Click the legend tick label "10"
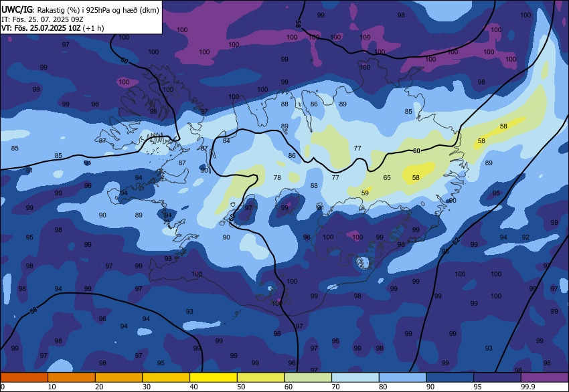The width and height of the screenshot is (569, 392). (x=52, y=387)
